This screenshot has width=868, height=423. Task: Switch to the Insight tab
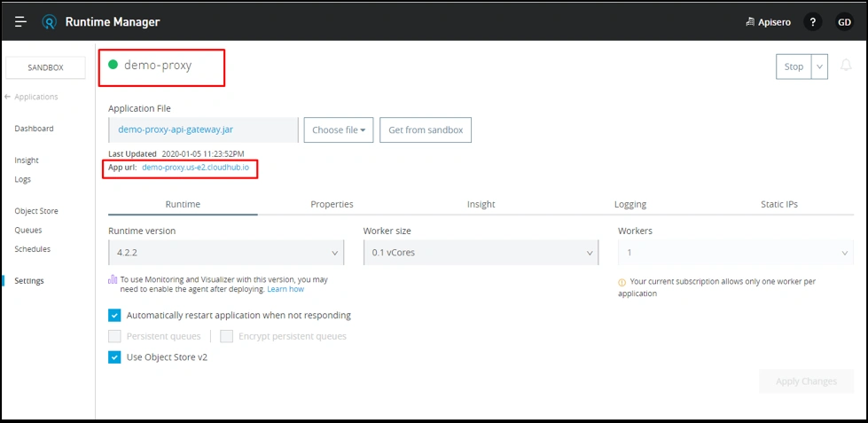[x=481, y=204]
